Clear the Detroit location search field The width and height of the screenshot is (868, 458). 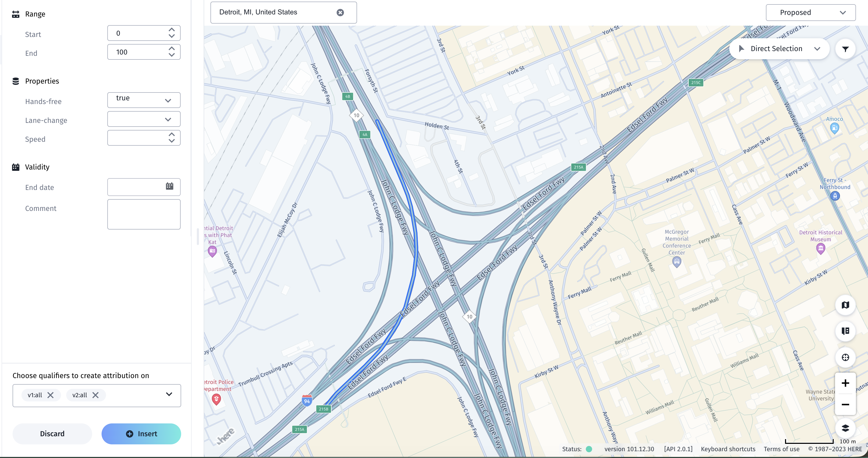coord(340,13)
